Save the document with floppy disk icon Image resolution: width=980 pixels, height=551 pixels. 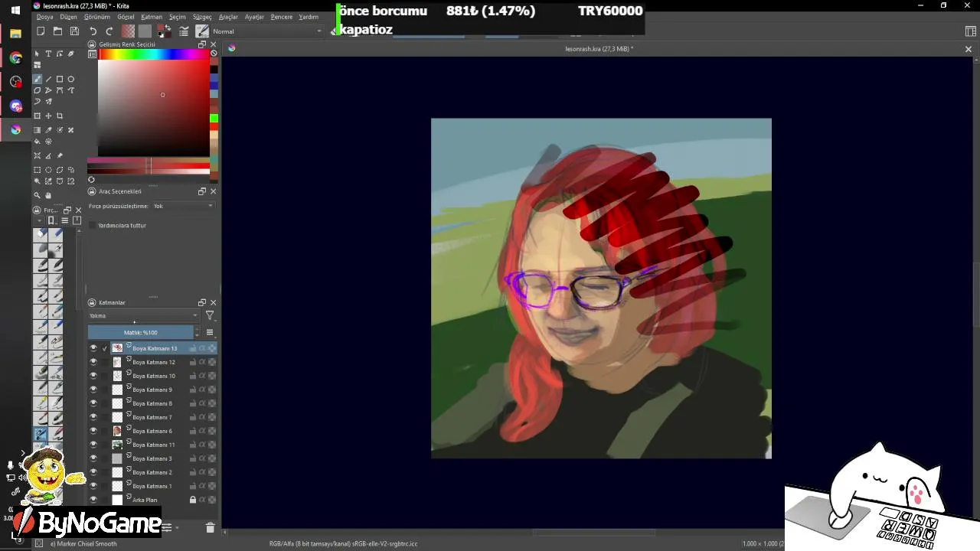click(x=74, y=31)
